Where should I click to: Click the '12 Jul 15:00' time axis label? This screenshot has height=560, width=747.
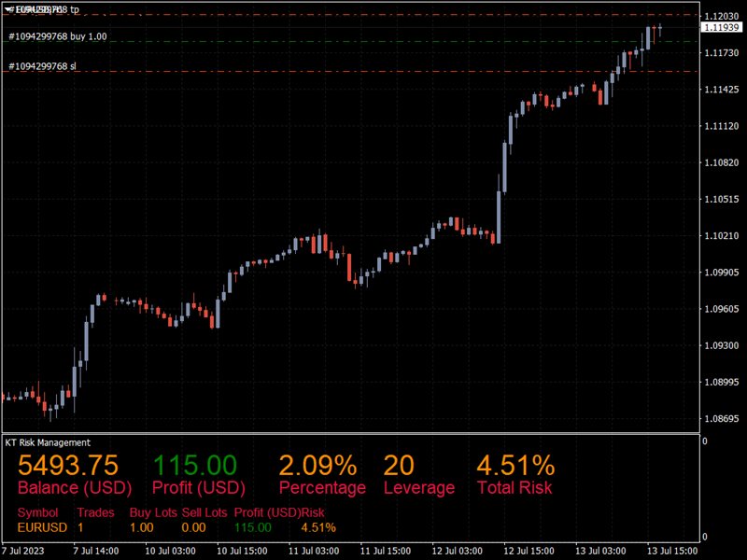point(529,551)
